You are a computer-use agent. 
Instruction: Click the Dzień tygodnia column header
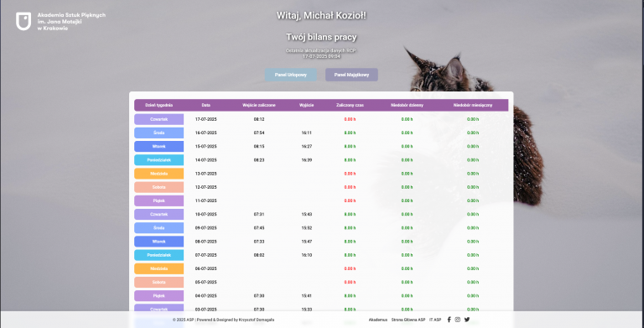tap(159, 105)
